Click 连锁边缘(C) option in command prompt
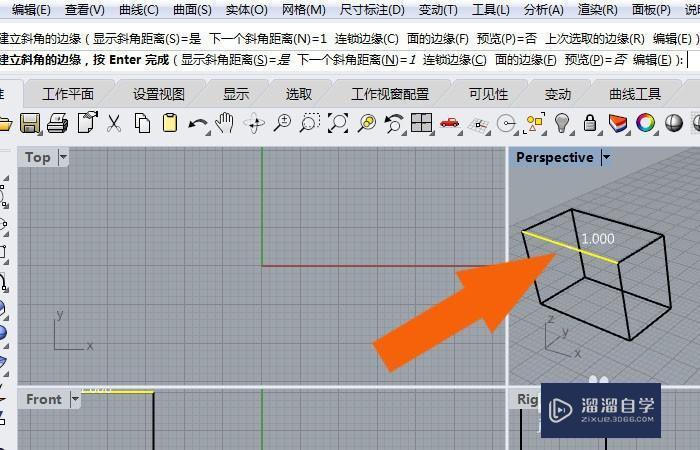700x450 pixels. 454,59
